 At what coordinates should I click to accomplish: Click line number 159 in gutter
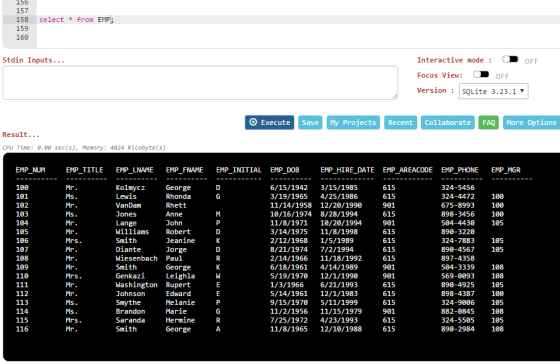22,29
